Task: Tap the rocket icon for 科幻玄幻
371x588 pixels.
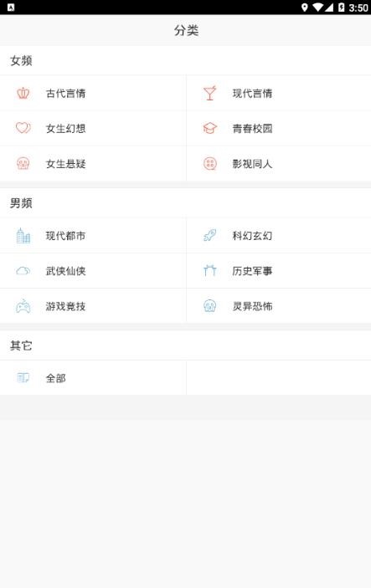Action: [209, 236]
